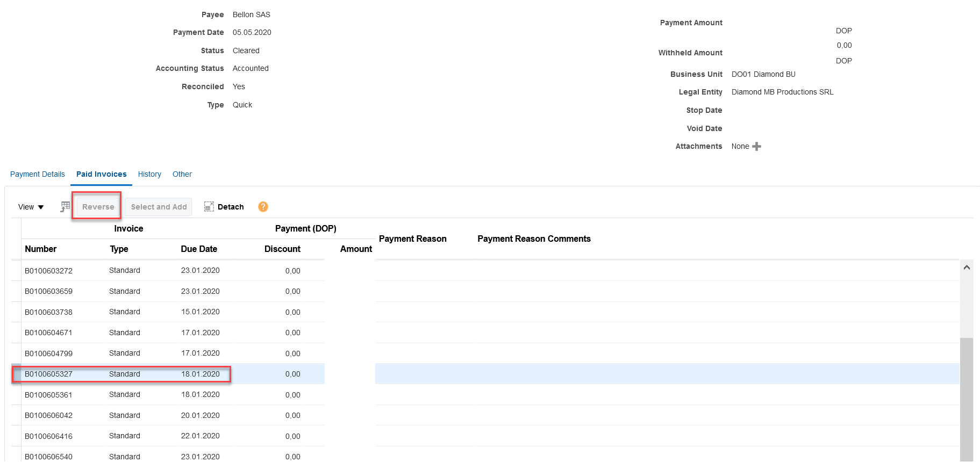Screen dimensions: 980x462
Task: Click the orange help question mark icon
Action: point(263,207)
